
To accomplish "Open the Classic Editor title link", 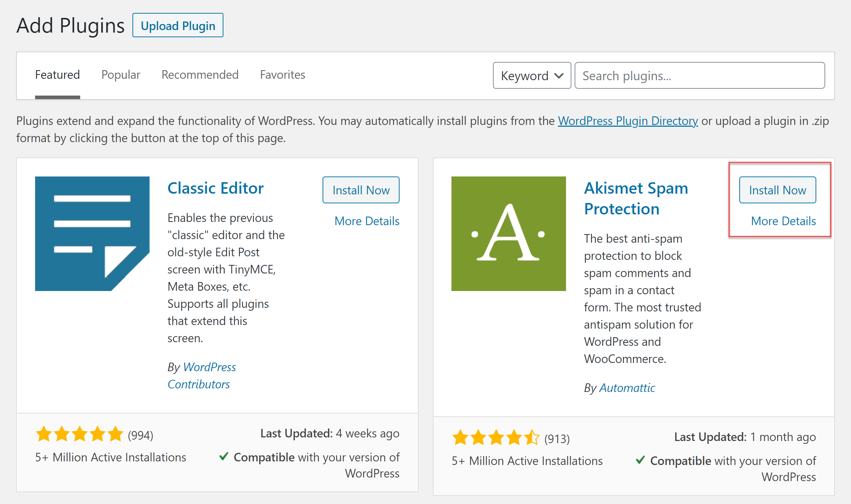I will pos(216,188).
